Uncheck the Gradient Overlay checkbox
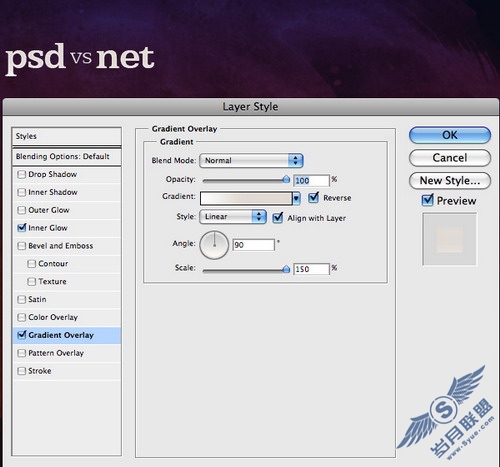 click(x=22, y=335)
